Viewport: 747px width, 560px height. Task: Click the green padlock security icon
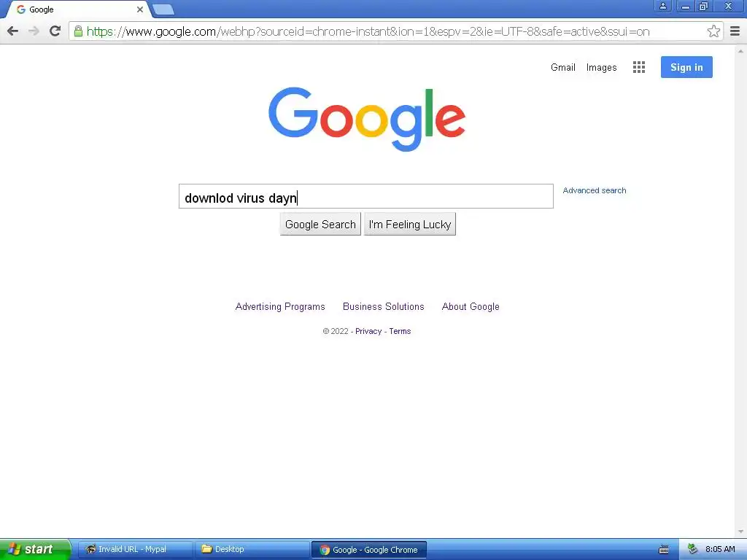[78, 31]
